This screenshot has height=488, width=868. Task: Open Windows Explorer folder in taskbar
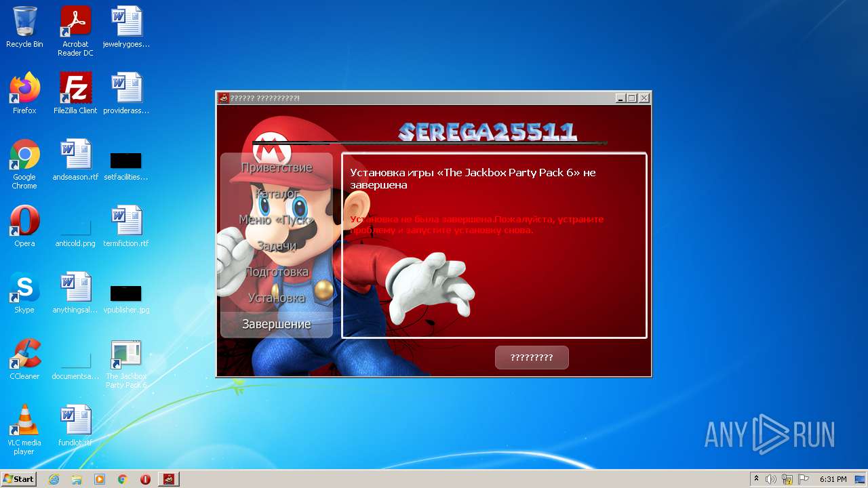pos(77,479)
